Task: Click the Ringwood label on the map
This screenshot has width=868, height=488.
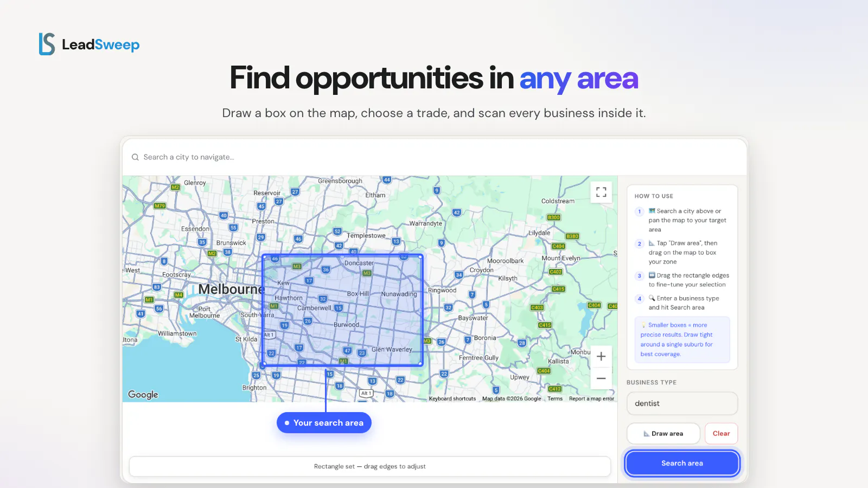Action: tap(442, 291)
